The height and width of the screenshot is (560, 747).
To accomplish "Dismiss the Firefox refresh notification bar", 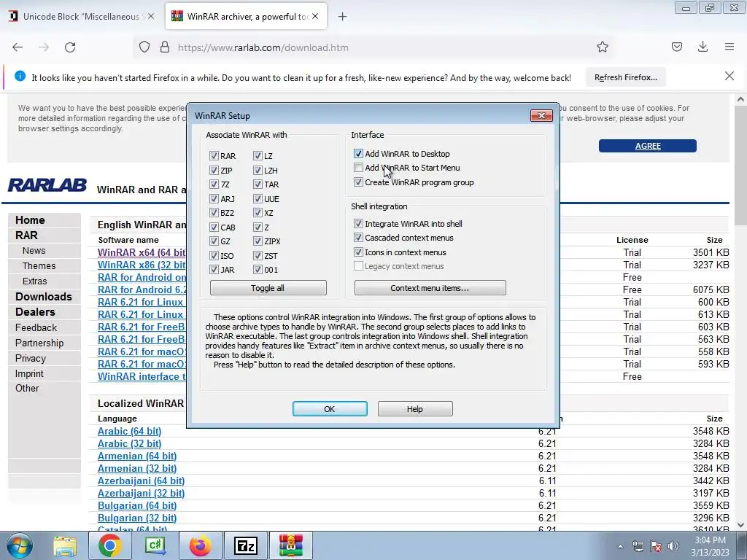I will [729, 76].
